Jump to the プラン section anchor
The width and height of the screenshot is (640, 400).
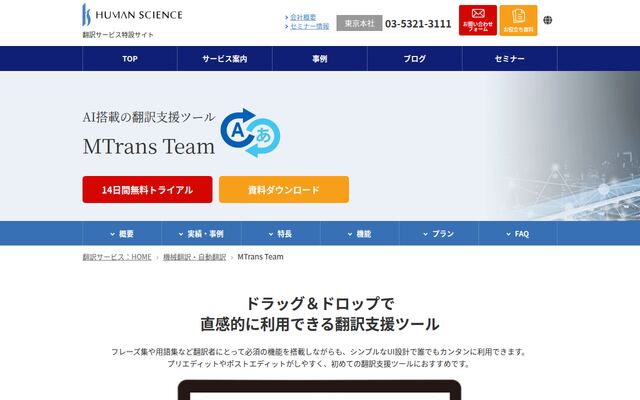point(439,233)
